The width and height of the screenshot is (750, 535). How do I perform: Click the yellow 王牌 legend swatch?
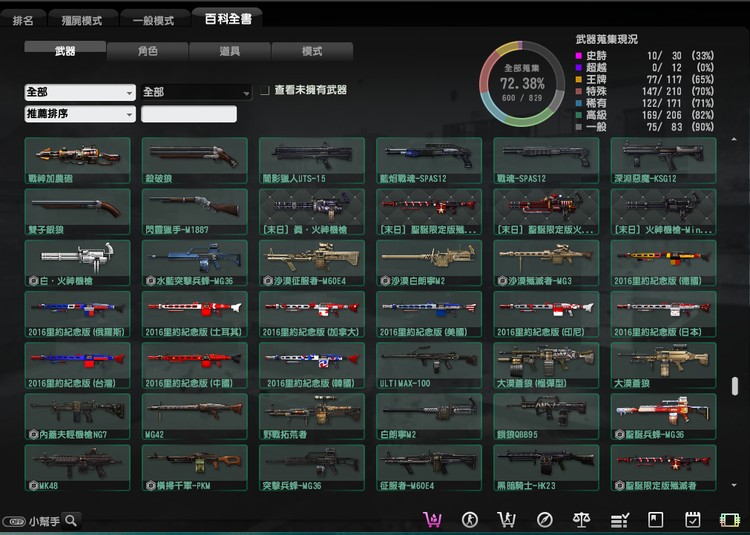click(x=578, y=79)
